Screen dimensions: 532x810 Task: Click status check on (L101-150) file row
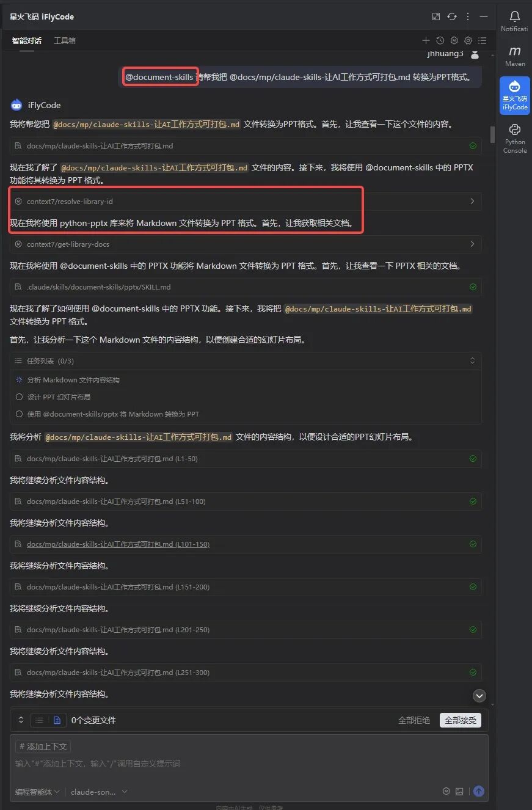pyautogui.click(x=473, y=544)
